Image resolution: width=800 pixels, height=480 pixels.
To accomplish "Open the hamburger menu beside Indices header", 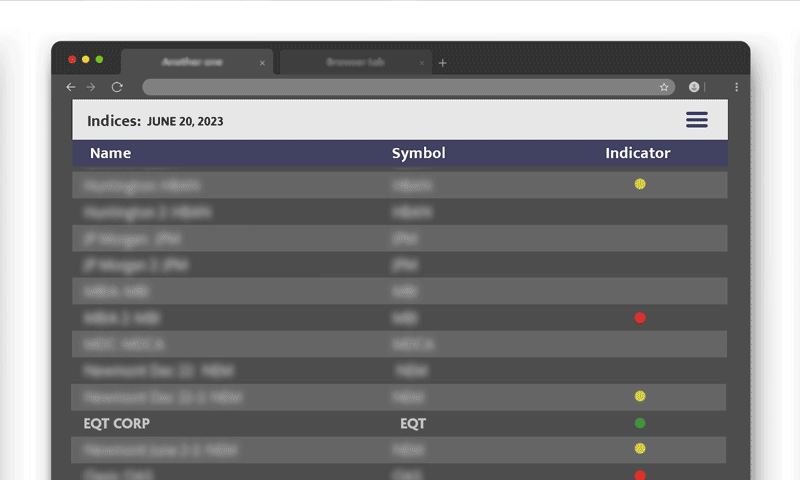I will pyautogui.click(x=696, y=120).
